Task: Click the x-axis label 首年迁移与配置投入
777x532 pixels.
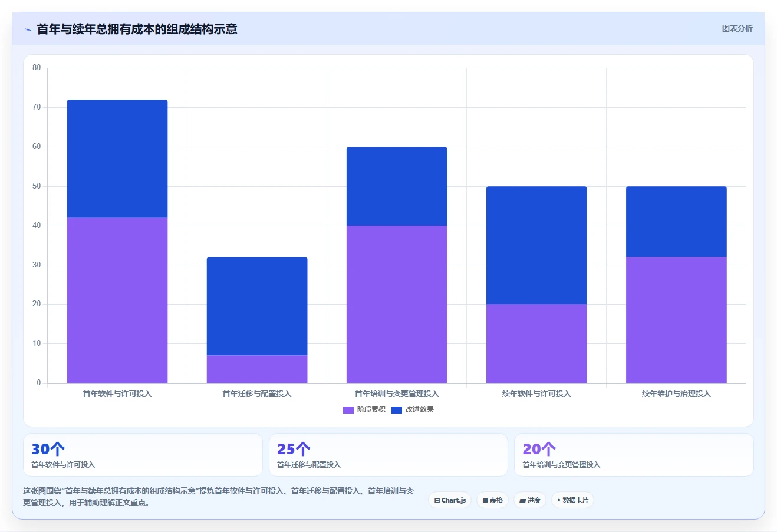Action: coord(257,394)
